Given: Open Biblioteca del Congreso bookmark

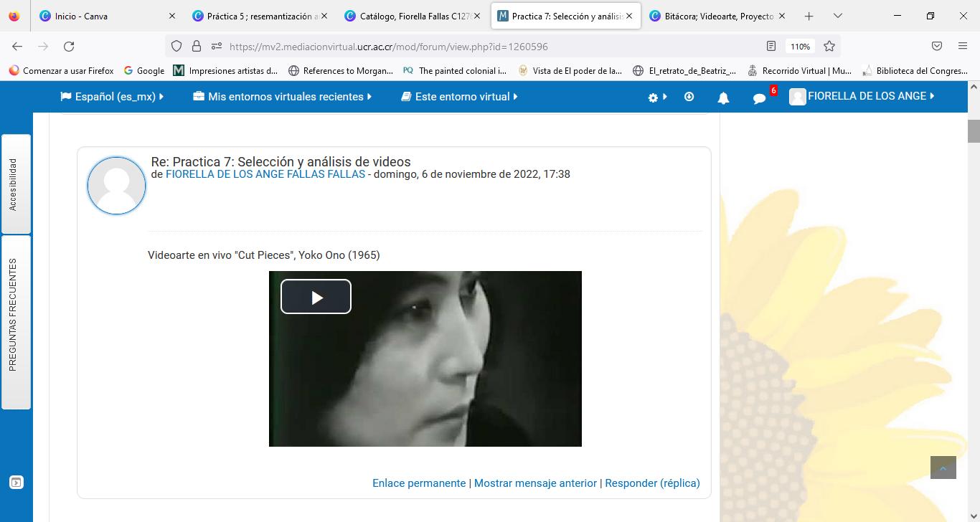Looking at the screenshot, I should pyautogui.click(x=914, y=70).
